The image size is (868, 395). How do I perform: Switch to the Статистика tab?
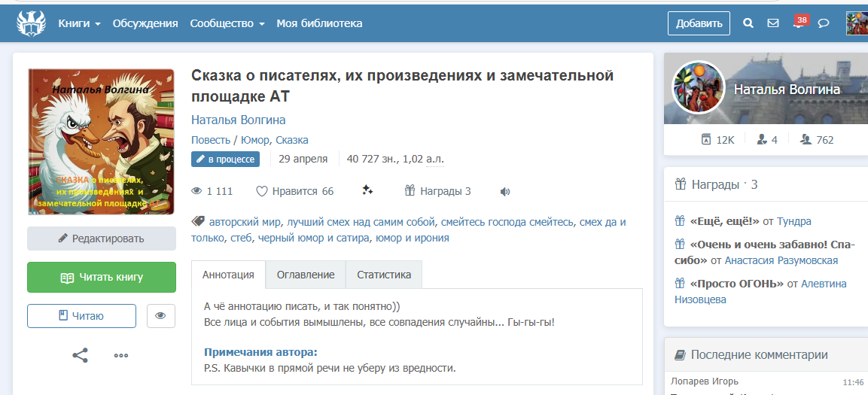pos(384,275)
